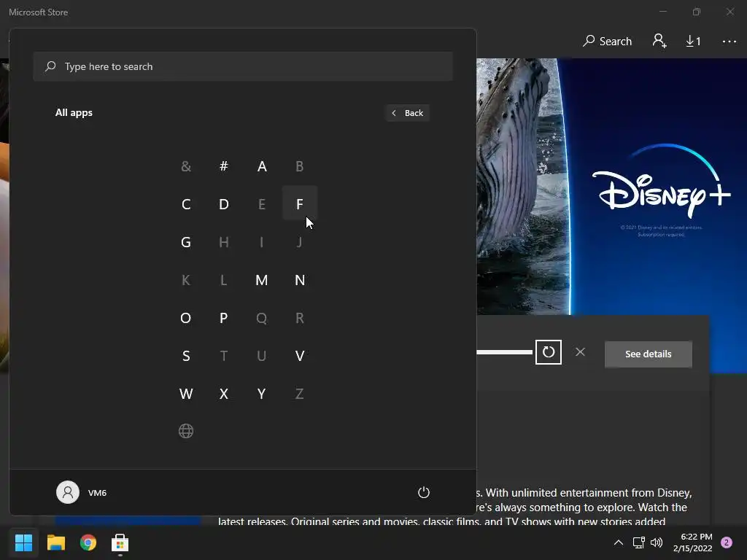Open notifications badge showing 2
747x560 pixels.
click(727, 542)
